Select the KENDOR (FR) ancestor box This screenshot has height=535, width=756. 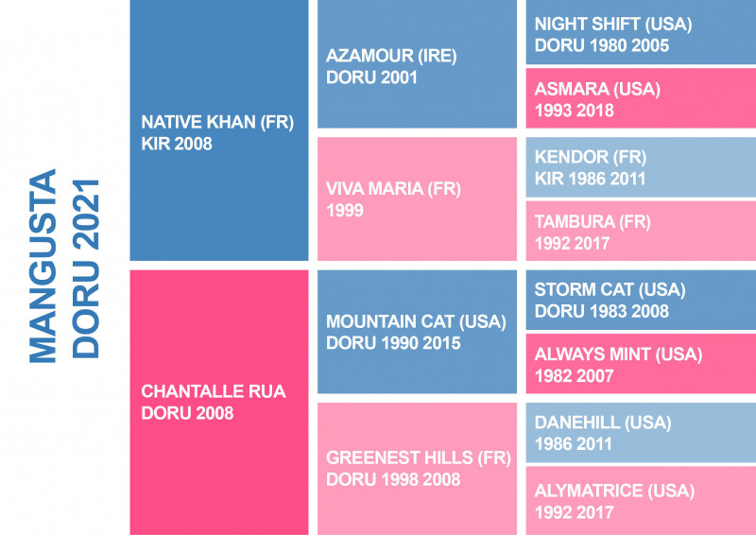(x=641, y=167)
